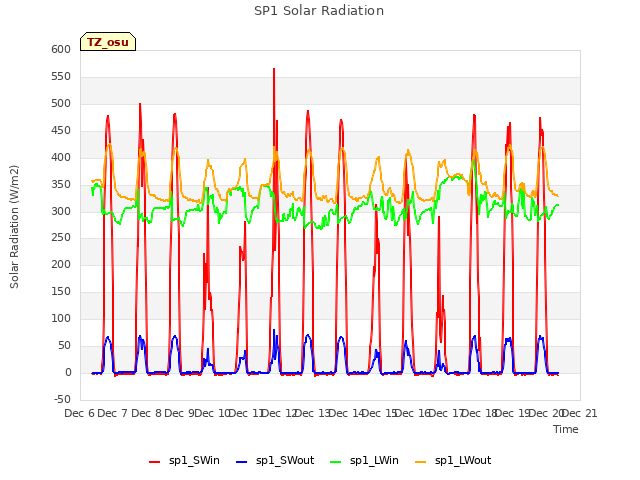Click the 450 y-axis tick label

click(61, 130)
